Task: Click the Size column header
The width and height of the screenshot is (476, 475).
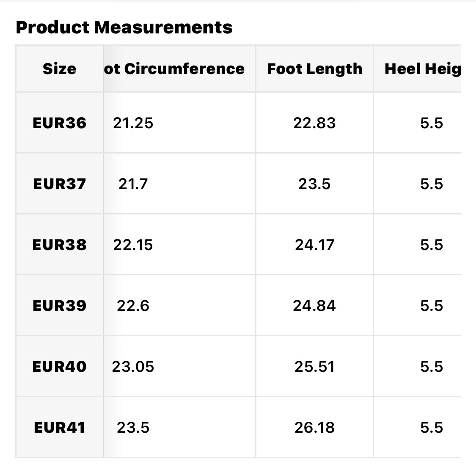Action: point(59,69)
